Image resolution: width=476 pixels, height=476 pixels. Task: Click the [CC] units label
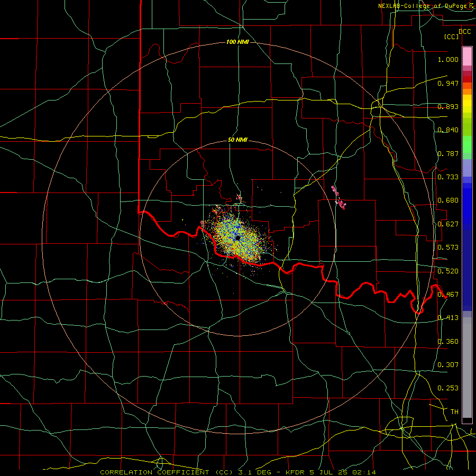[452, 36]
